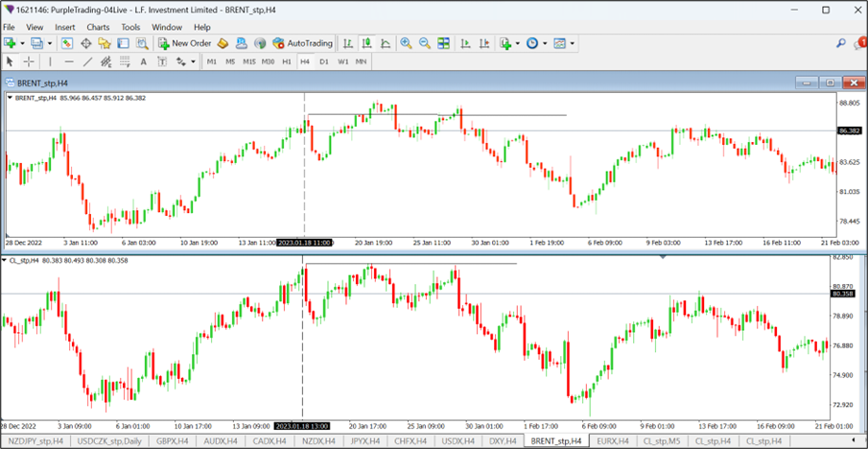Expand the Templates dropdown arrow
The width and height of the screenshot is (868, 449).
coord(572,43)
